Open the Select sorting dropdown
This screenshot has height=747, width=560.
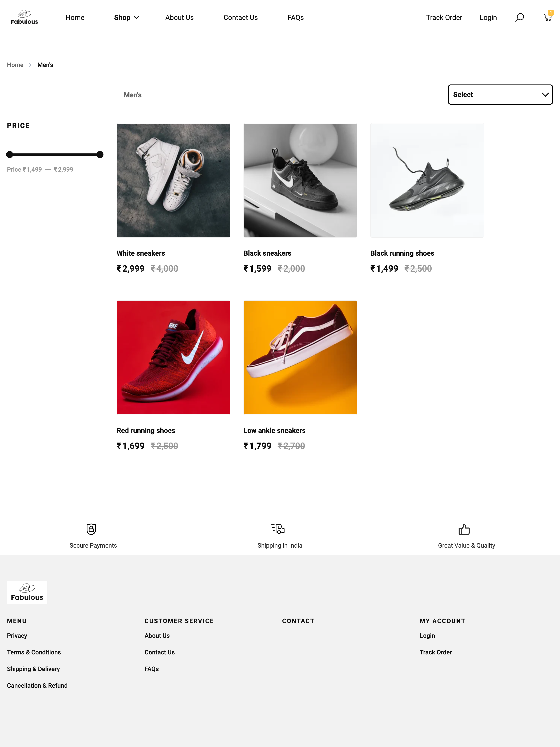tap(500, 95)
